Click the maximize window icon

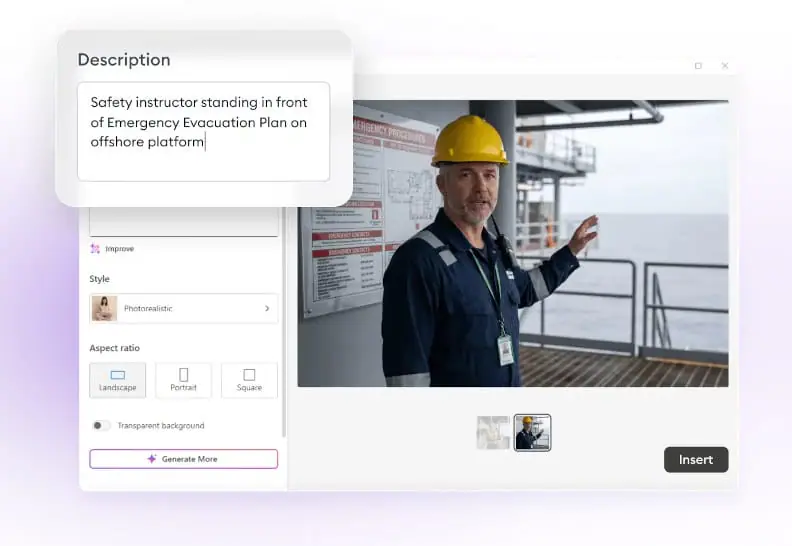[698, 66]
